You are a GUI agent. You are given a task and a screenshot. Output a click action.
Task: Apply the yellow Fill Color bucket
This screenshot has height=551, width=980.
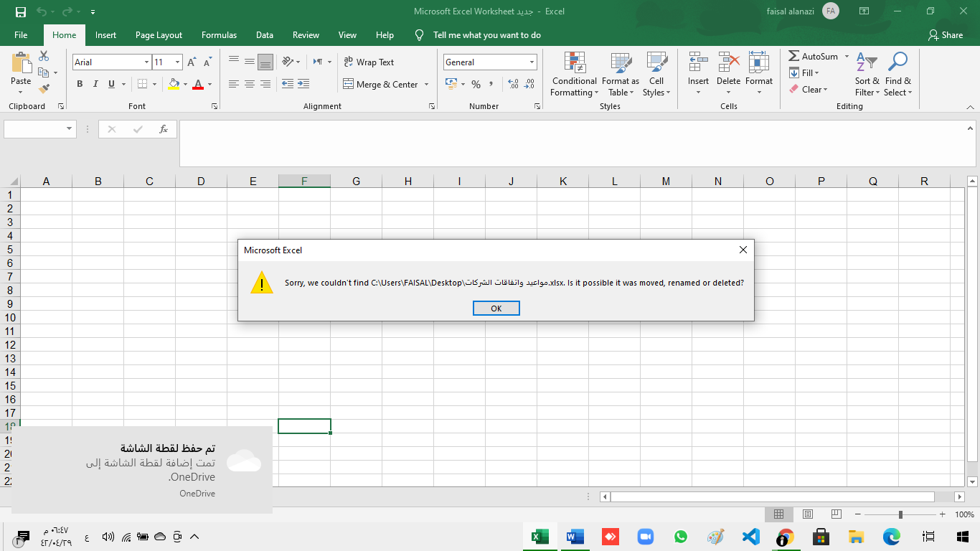click(173, 84)
